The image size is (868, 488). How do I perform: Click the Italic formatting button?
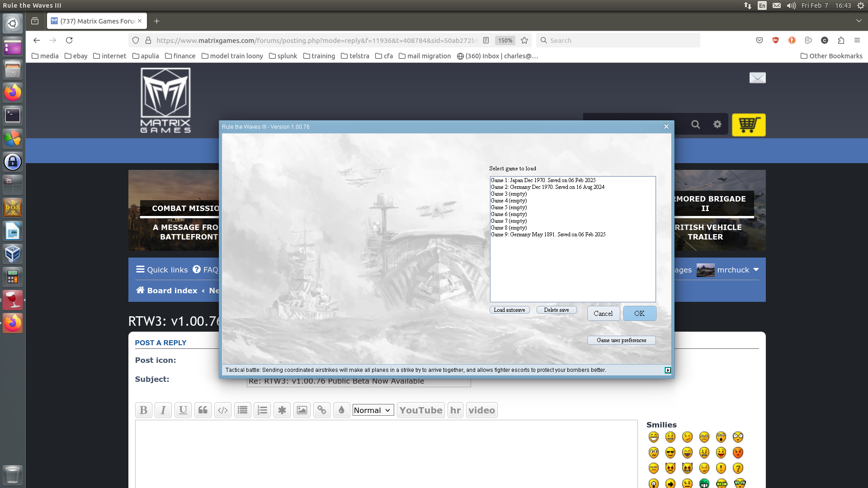[163, 410]
